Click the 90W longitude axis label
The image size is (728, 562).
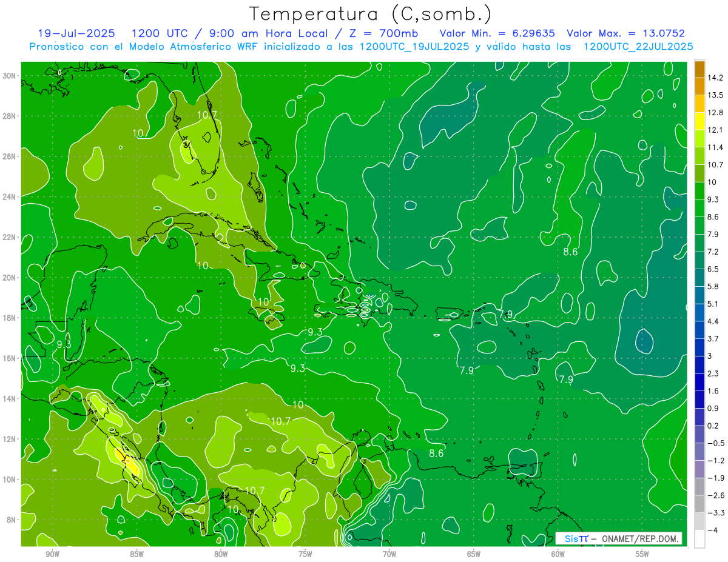(52, 555)
